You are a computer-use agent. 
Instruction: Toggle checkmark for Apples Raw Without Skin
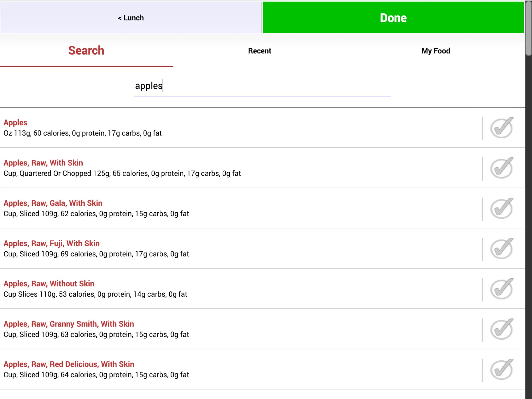[x=501, y=289]
